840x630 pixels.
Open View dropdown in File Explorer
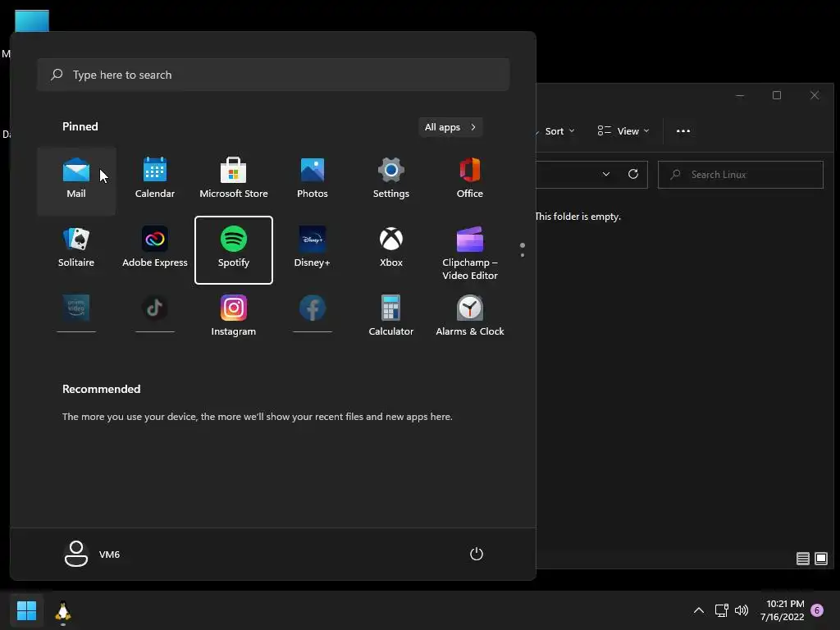[x=623, y=131]
